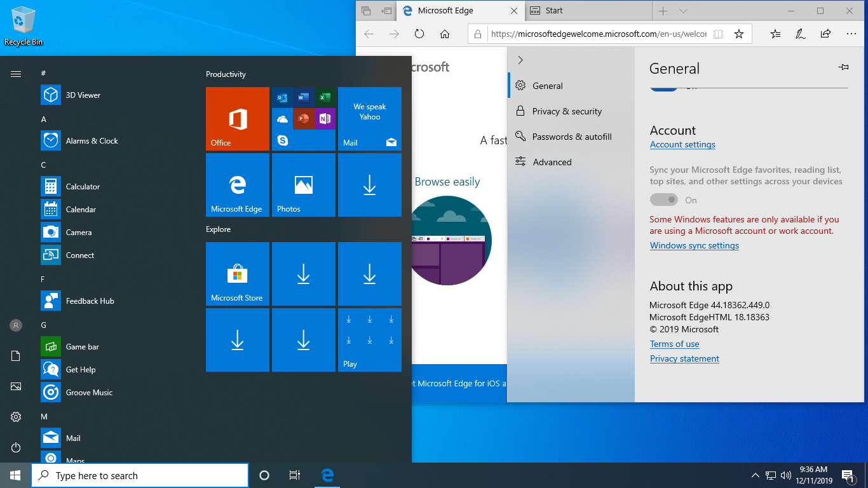Open Pictures from Start menu sidebar
The width and height of the screenshot is (868, 488).
[x=16, y=386]
